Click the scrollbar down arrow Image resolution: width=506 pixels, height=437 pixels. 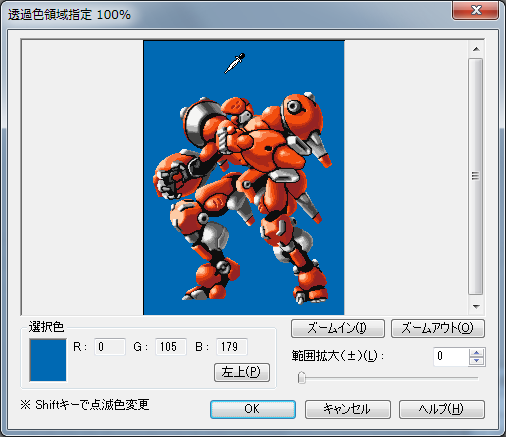point(476,306)
